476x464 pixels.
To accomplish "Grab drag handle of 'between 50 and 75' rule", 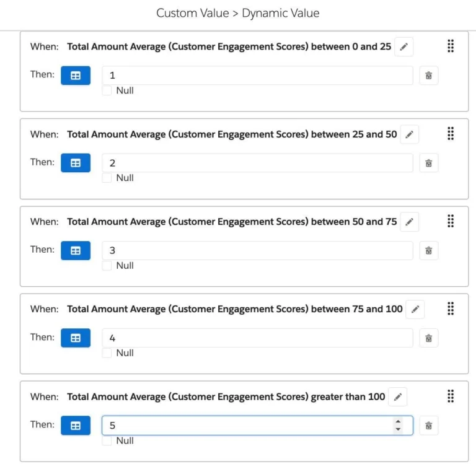I will coord(451,221).
